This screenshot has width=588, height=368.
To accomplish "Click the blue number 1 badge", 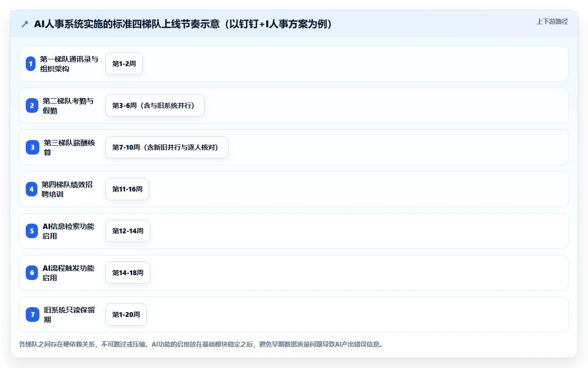I will (x=31, y=64).
